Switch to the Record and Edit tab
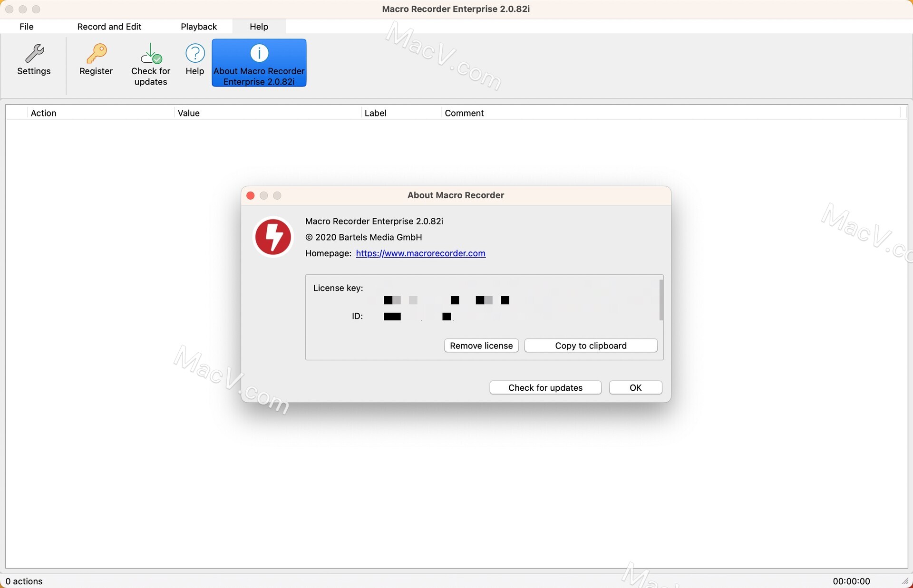The height and width of the screenshot is (588, 913). (109, 27)
